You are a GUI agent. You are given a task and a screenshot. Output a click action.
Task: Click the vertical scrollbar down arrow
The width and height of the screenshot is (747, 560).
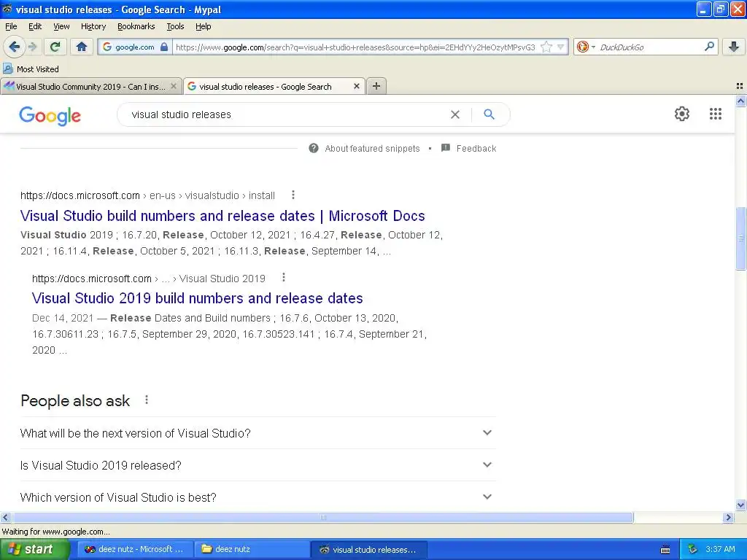[x=740, y=505]
